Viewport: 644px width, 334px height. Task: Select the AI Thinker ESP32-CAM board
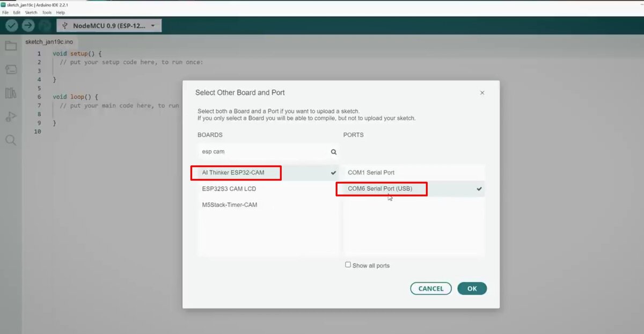(268, 173)
